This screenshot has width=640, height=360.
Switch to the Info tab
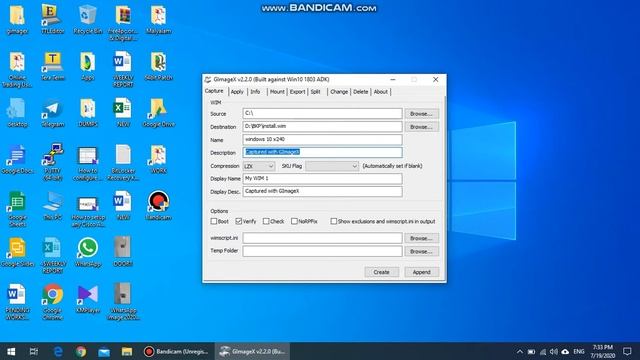coord(255,92)
